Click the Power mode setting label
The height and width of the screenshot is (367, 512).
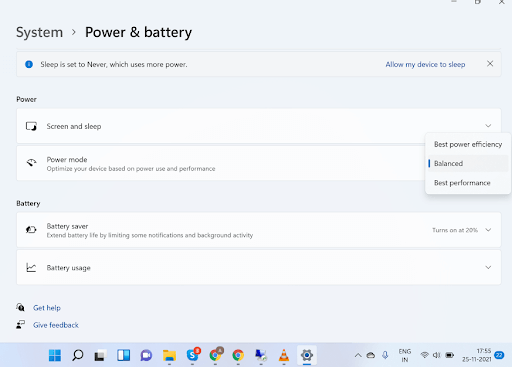pos(67,160)
